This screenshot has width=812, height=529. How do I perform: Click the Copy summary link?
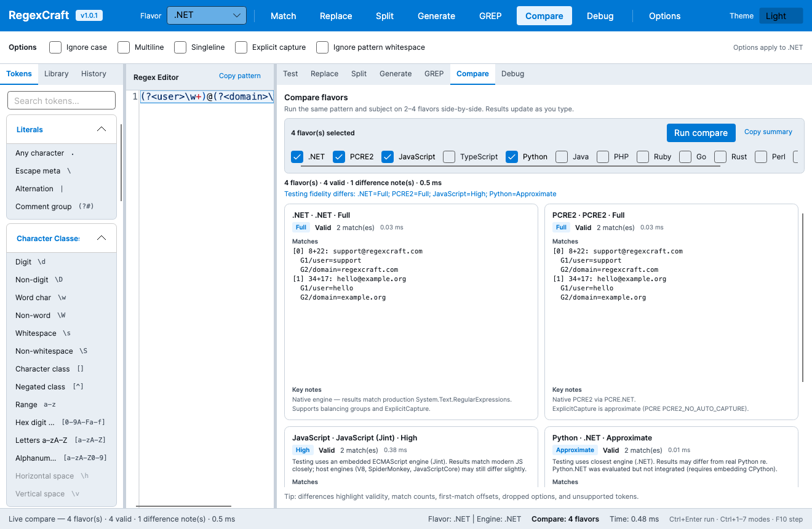point(768,132)
